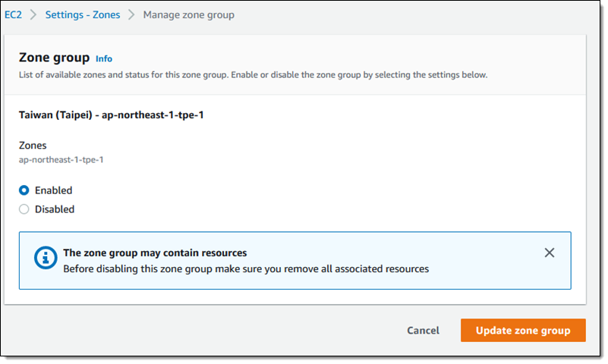Click chevron before Manage zone group
The image size is (608, 364).
[131, 14]
